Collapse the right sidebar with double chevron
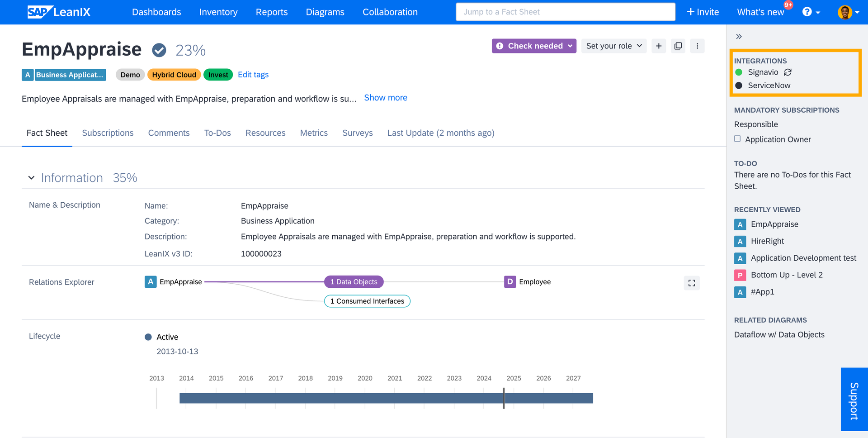The width and height of the screenshot is (868, 438). pyautogui.click(x=739, y=37)
